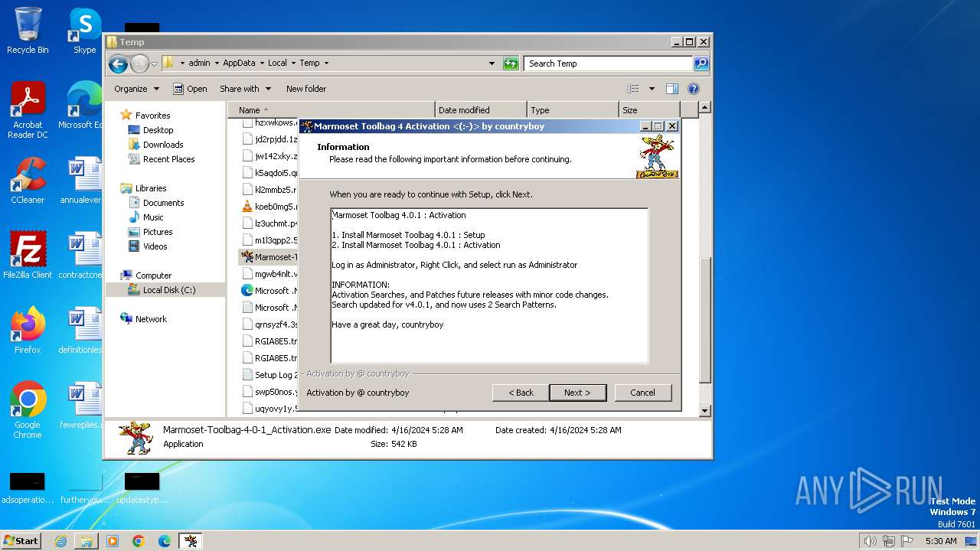
Task: Click the Back button in the setup wizard
Action: (521, 393)
